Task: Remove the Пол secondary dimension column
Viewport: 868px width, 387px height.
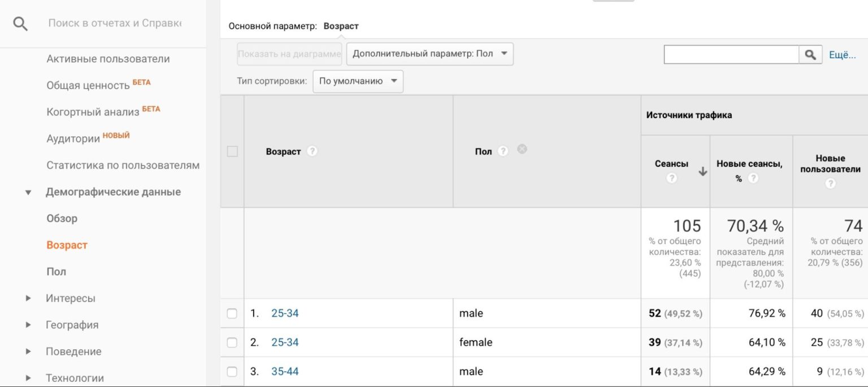Action: point(522,149)
